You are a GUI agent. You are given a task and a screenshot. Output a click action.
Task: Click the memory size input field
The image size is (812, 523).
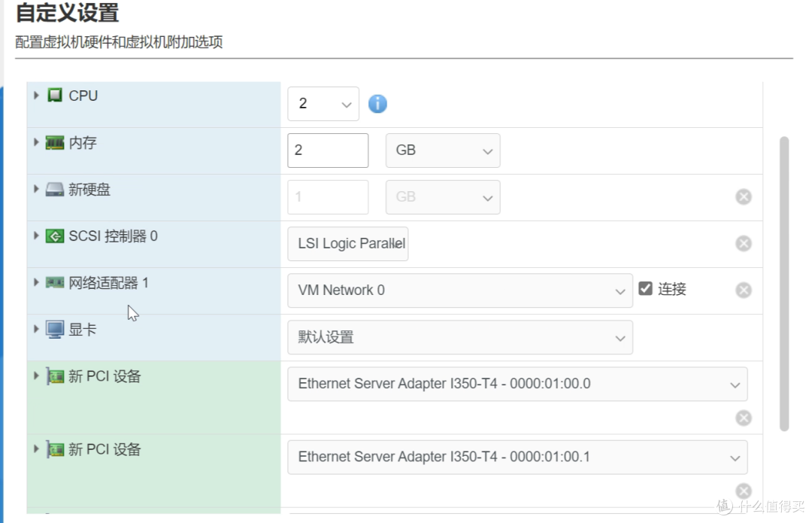(x=328, y=150)
